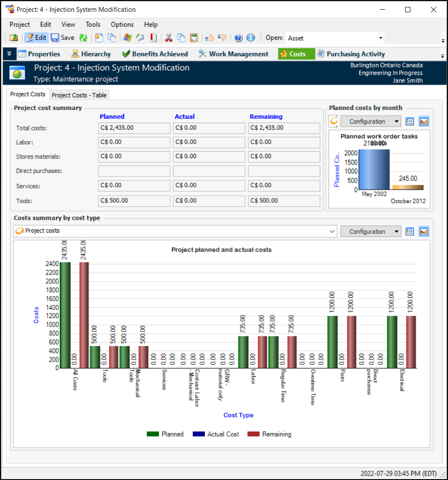
Task: Open the Help menu
Action: (151, 25)
